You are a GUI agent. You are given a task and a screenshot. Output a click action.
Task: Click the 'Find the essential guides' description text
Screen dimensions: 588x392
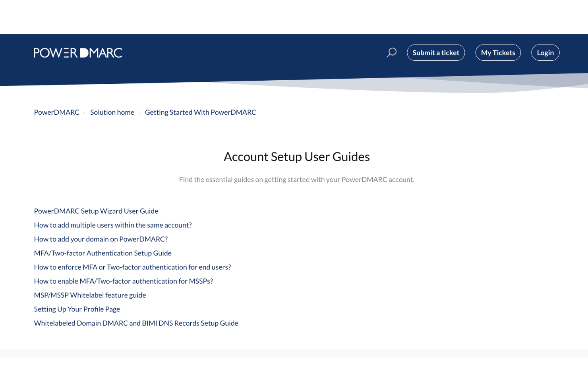click(297, 180)
